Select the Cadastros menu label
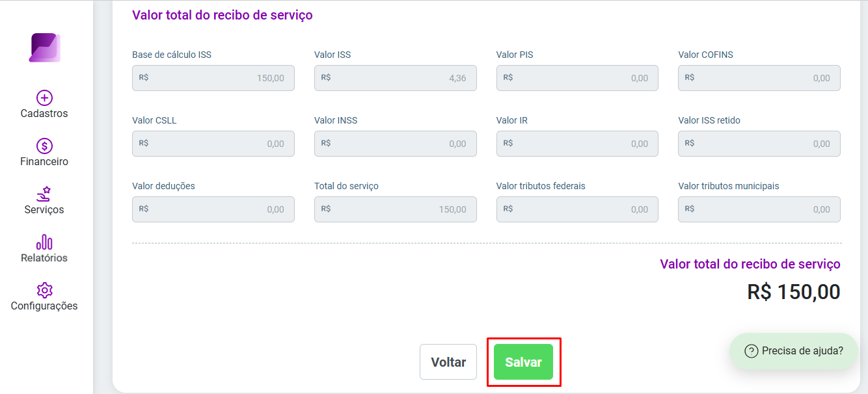 44,114
